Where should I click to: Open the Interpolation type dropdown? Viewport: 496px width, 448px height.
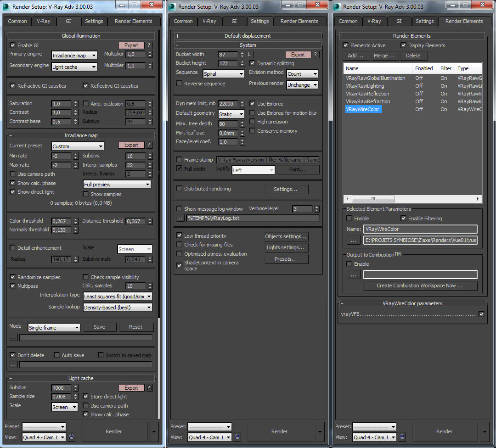pos(118,296)
